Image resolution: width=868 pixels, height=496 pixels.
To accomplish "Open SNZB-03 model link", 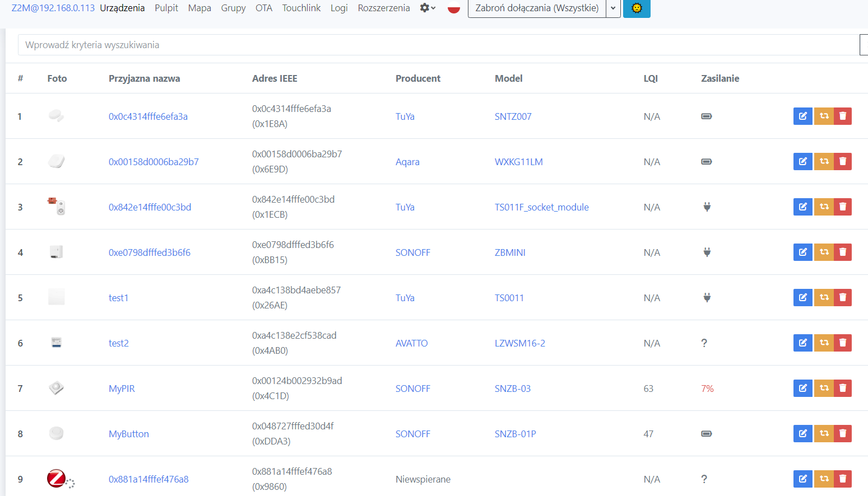I will point(513,389).
